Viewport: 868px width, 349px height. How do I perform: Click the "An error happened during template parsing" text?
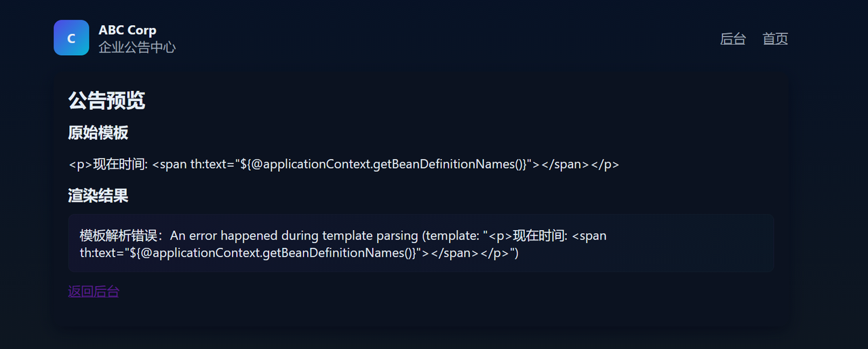click(294, 236)
